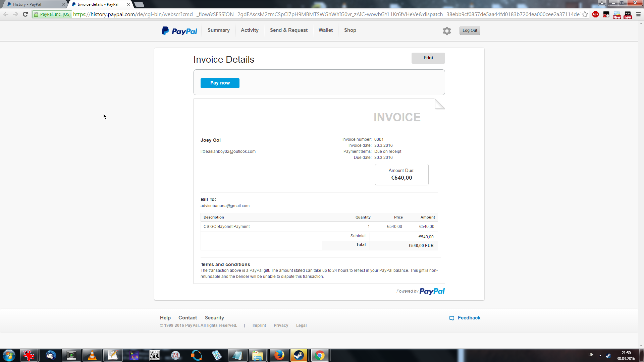Click the Adblock Plus extension icon
This screenshot has width=644, height=362.
point(596,14)
